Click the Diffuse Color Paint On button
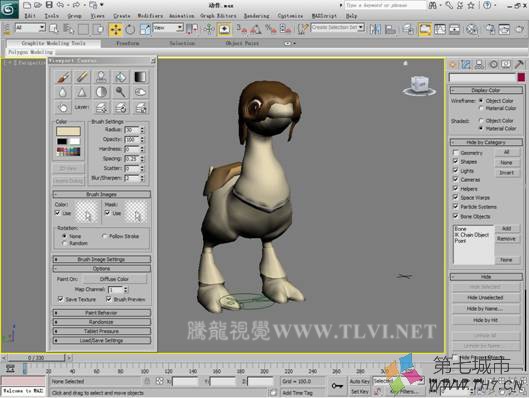 pos(114,279)
